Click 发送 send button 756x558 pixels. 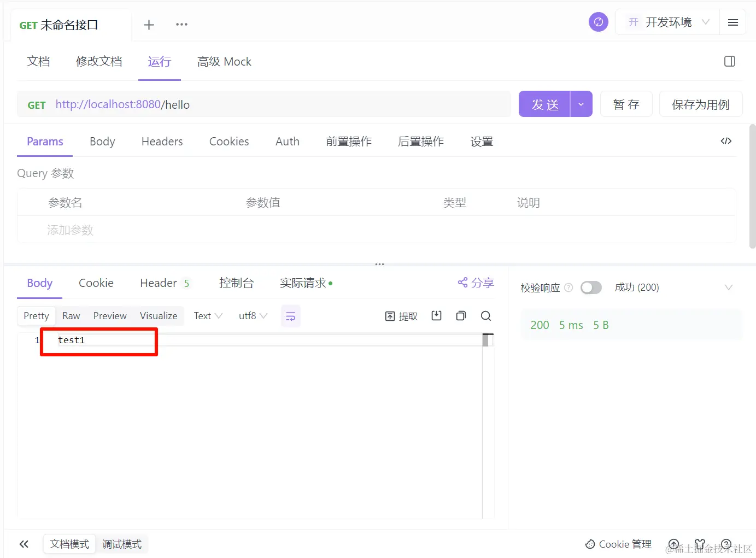click(544, 104)
